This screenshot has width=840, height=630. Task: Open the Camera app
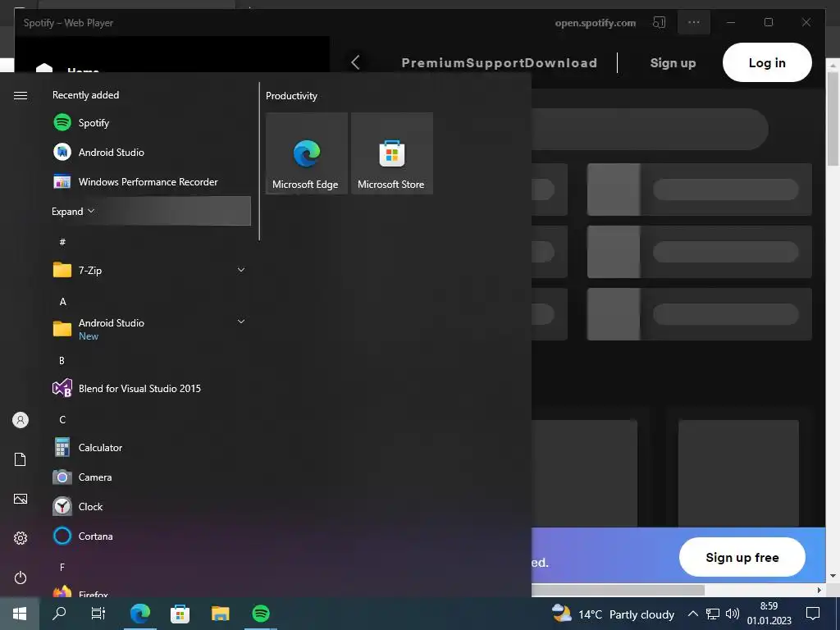pyautogui.click(x=151, y=477)
